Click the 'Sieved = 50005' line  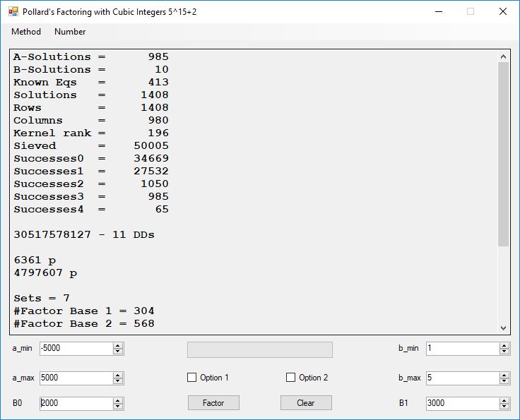(91, 145)
